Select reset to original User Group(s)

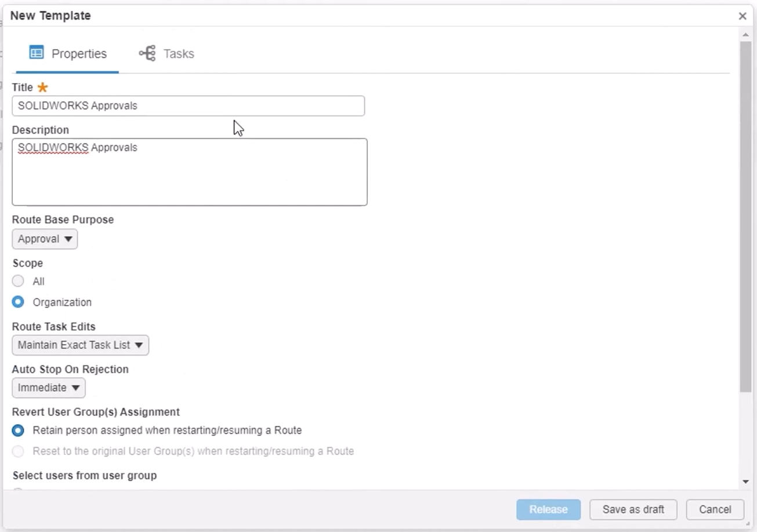click(x=18, y=451)
